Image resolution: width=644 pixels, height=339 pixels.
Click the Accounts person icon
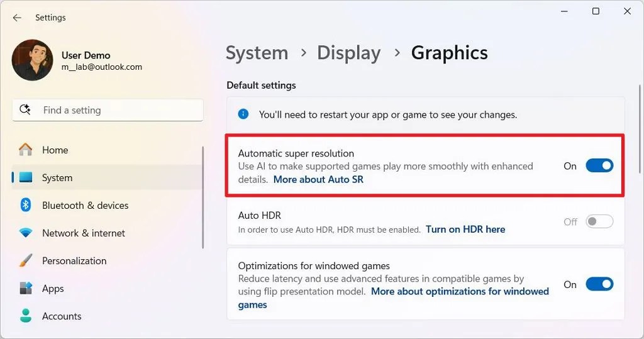(x=25, y=316)
